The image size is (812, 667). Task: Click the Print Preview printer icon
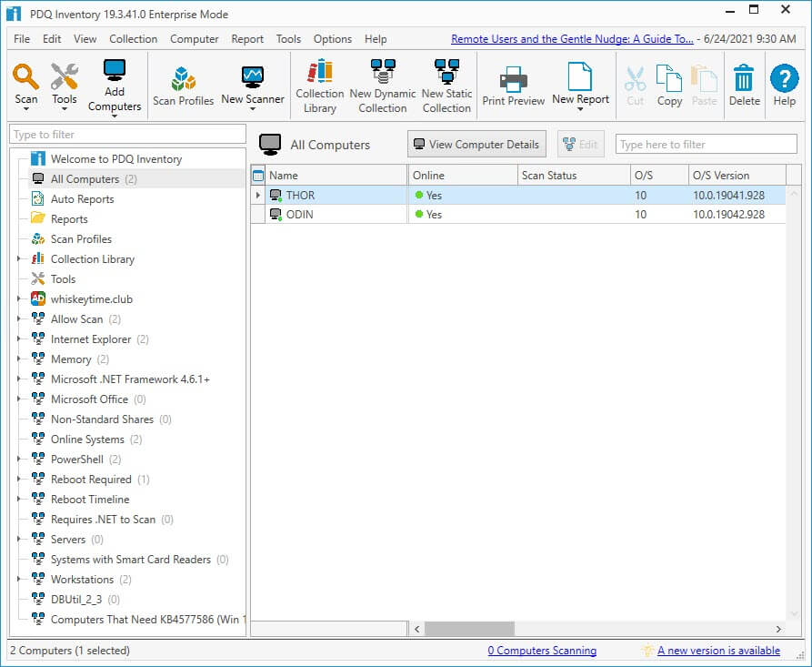pyautogui.click(x=513, y=79)
